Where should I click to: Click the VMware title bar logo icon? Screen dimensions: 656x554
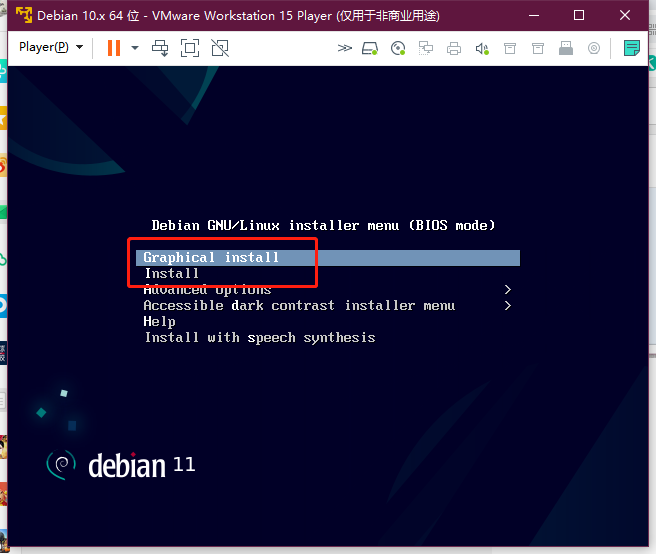pos(24,15)
